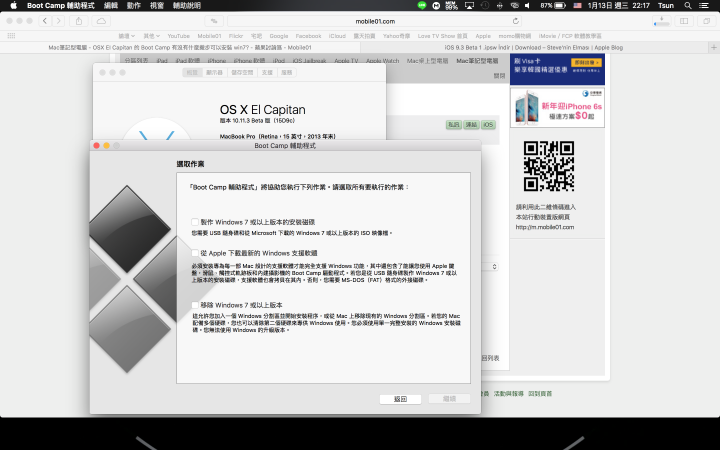Click the volume speaker icon
Image resolution: width=720 pixels, height=450 pixels.
(527, 6)
